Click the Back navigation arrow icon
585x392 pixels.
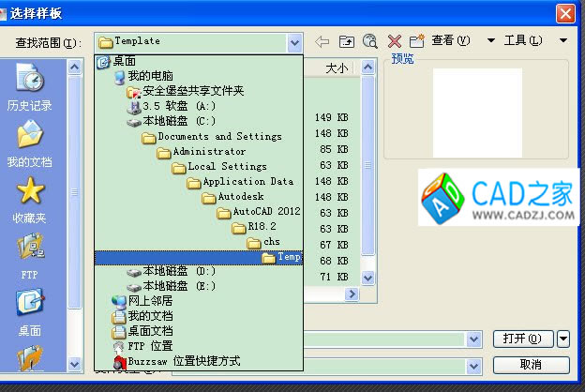[322, 41]
